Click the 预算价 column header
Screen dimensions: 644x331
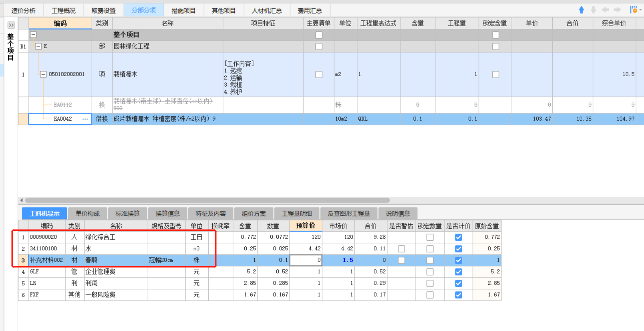tap(306, 226)
